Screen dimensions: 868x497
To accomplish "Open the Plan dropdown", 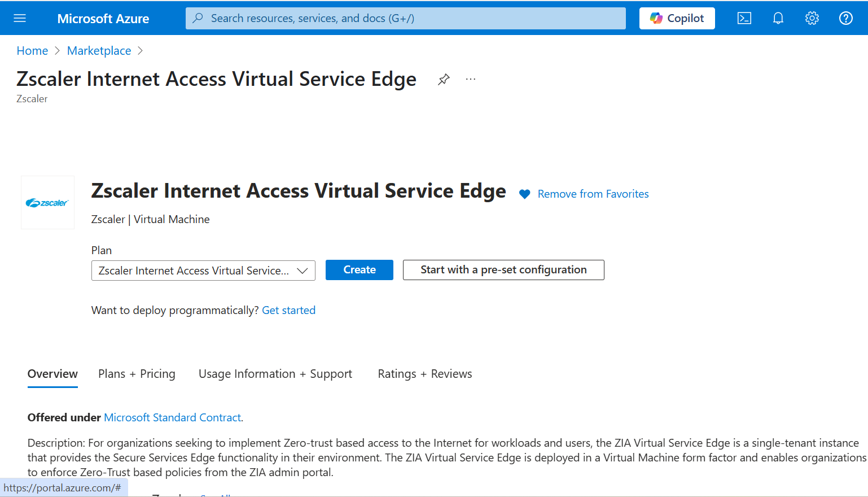I will coord(203,271).
